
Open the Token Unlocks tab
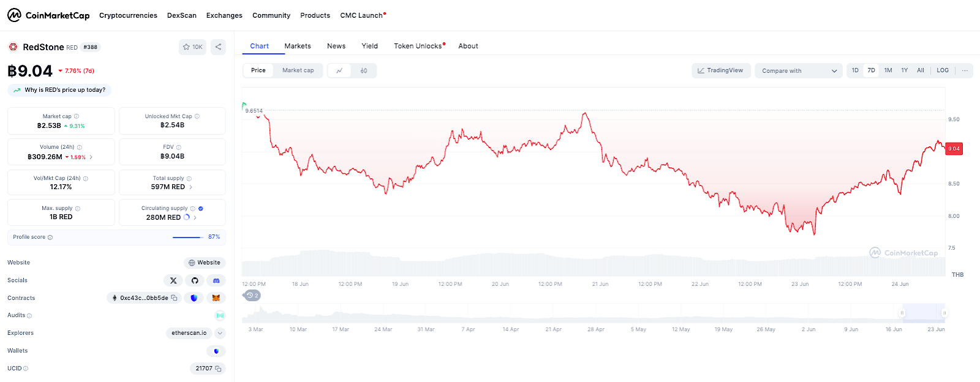click(418, 46)
